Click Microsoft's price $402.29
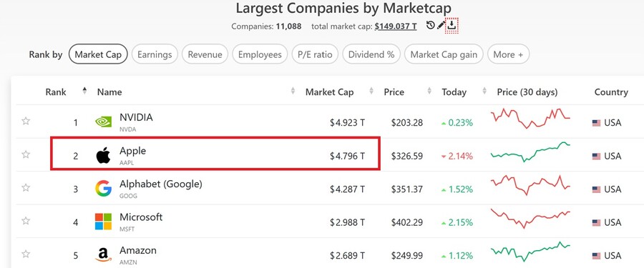 407,222
